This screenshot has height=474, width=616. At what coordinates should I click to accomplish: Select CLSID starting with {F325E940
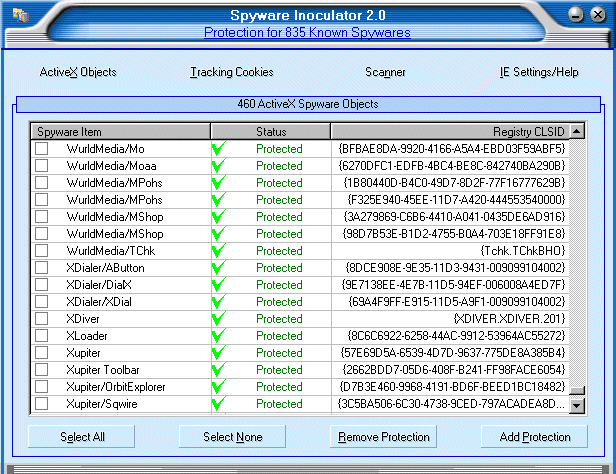[456, 200]
